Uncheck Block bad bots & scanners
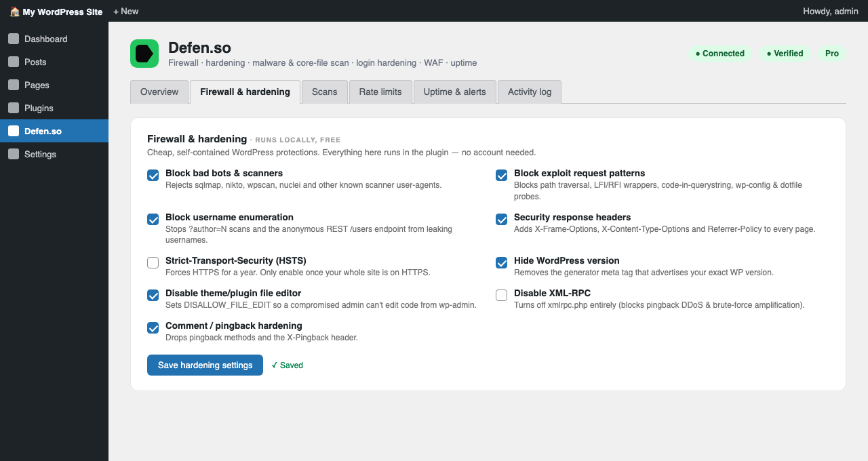The width and height of the screenshot is (868, 461). coord(153,176)
